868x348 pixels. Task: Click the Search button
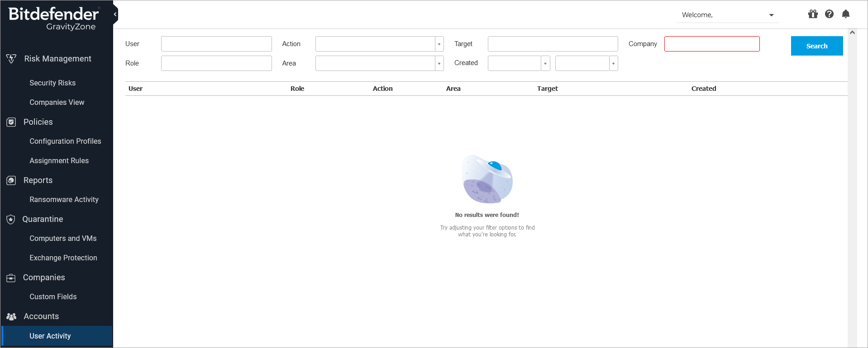tap(816, 46)
